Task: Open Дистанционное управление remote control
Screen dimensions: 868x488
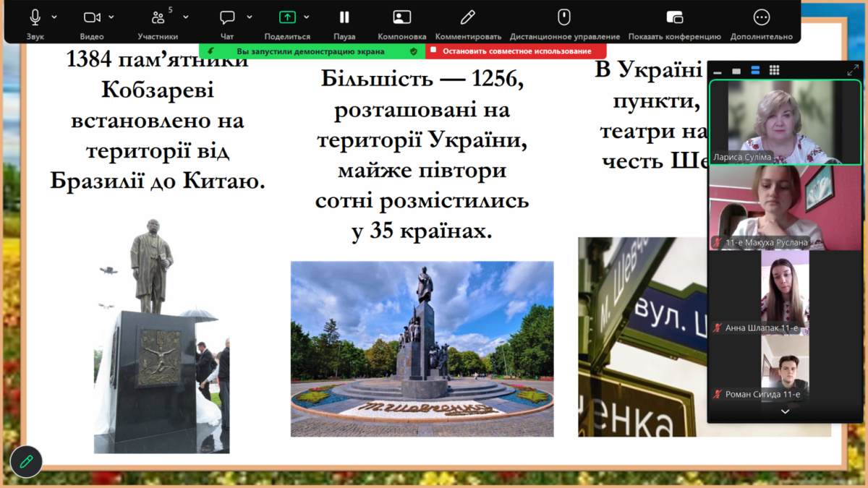Action: click(x=564, y=18)
